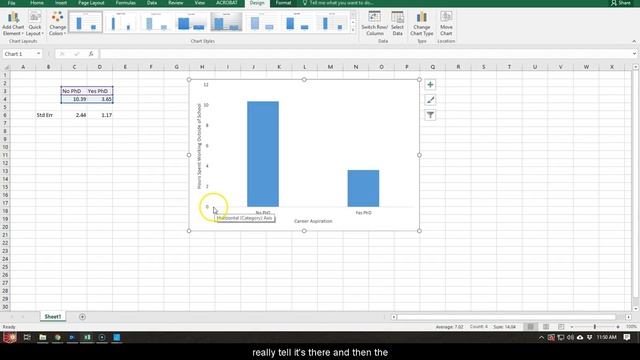Expand the Chart Styles gallery
Viewport: 640px width, 360px height.
(x=353, y=30)
